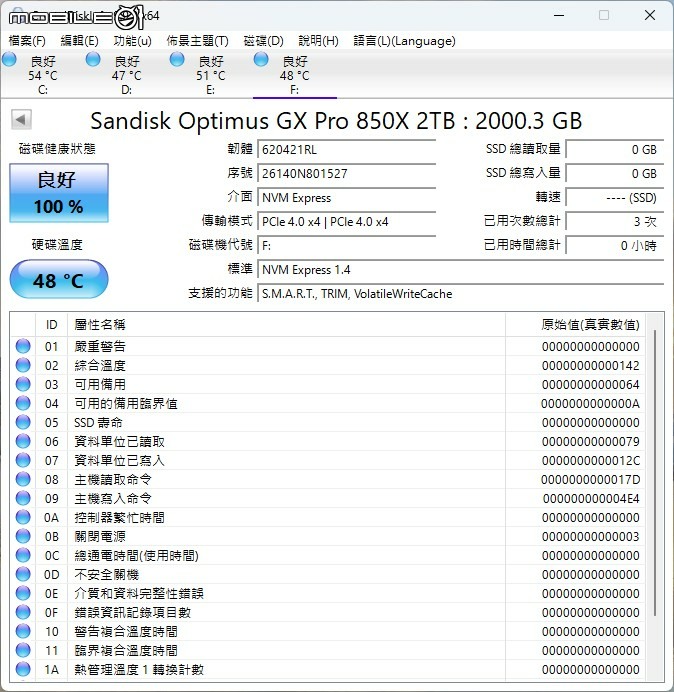The image size is (674, 692).
Task: Click the 已用次數總計 value 3 次
Action: click(x=614, y=222)
